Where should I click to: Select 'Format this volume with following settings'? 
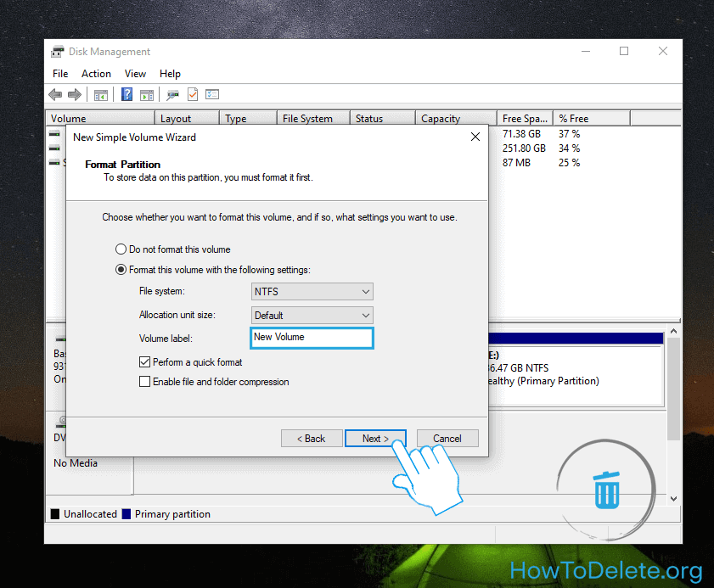pyautogui.click(x=121, y=270)
